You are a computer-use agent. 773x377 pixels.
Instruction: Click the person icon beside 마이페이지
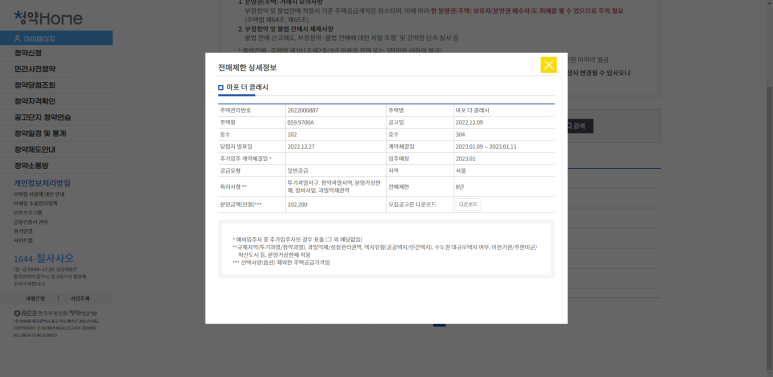click(18, 38)
